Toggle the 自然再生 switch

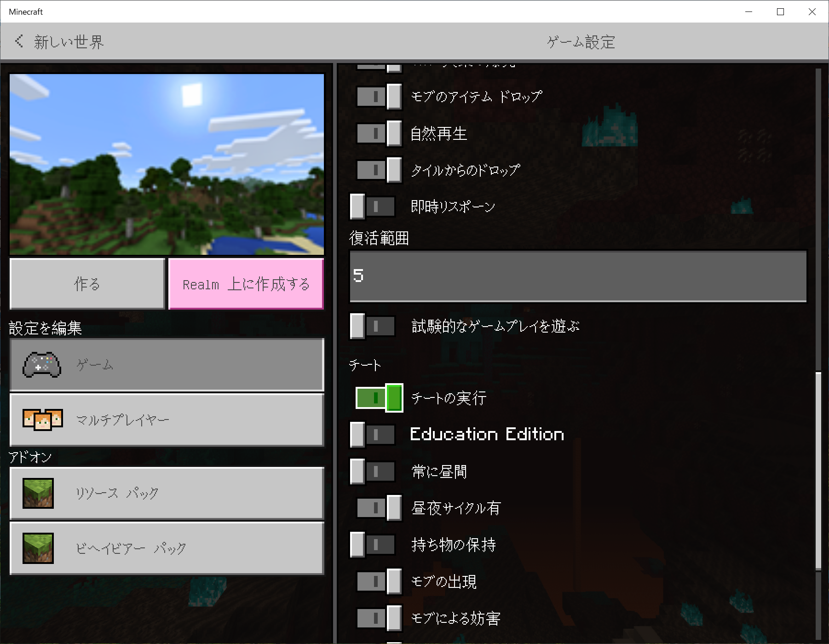click(x=380, y=133)
